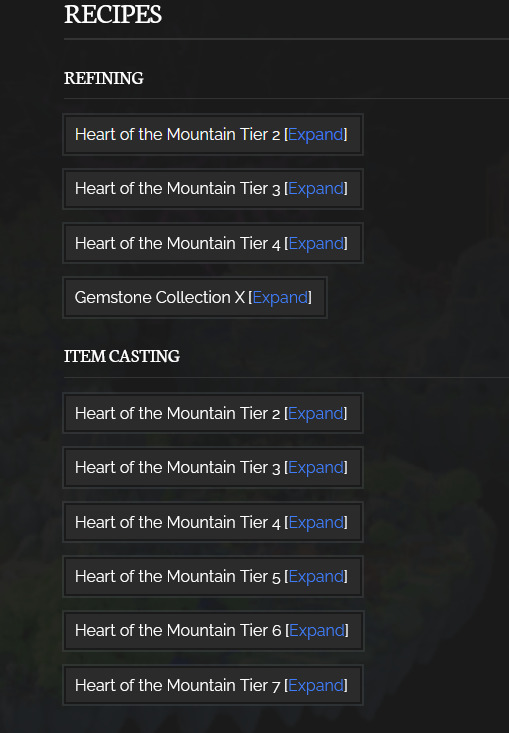The image size is (509, 733).
Task: Expand Heart of the Mountain Tier 6 recipes
Action: click(317, 631)
